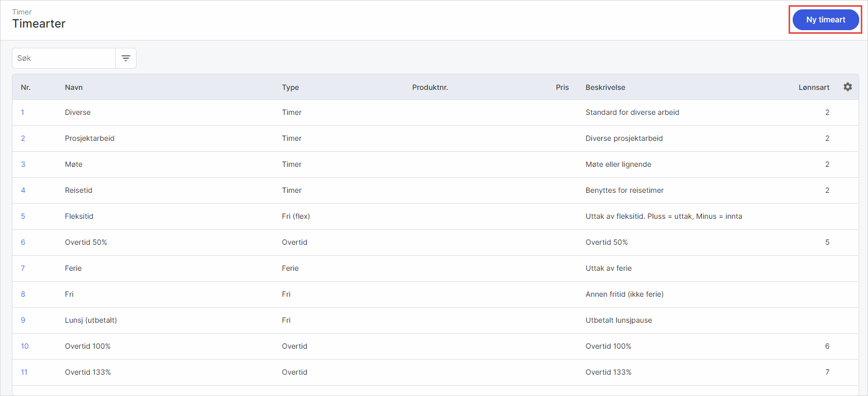Select the Møte row name
868x396 pixels.
click(74, 164)
